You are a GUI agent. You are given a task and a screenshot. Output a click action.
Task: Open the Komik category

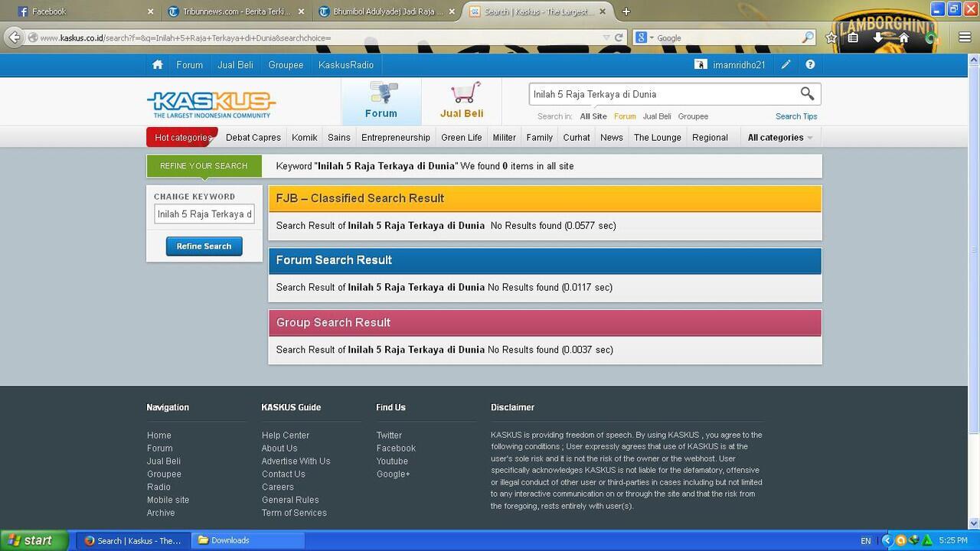(x=305, y=138)
